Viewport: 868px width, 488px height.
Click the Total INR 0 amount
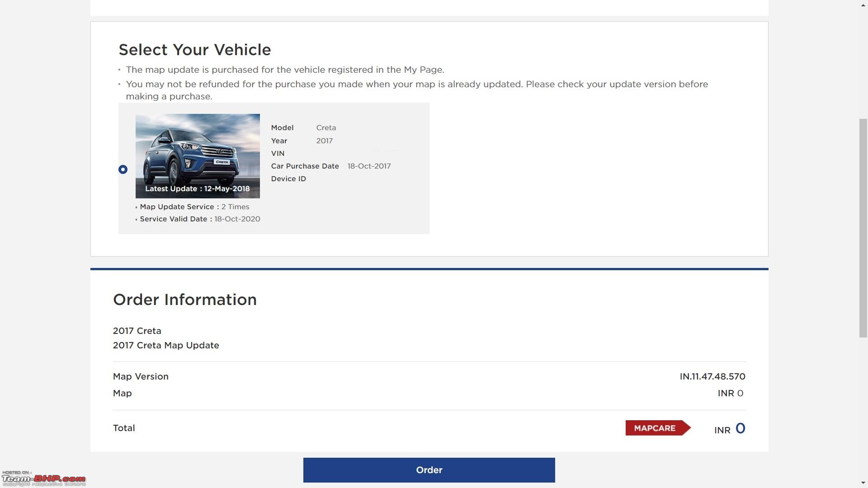(730, 428)
